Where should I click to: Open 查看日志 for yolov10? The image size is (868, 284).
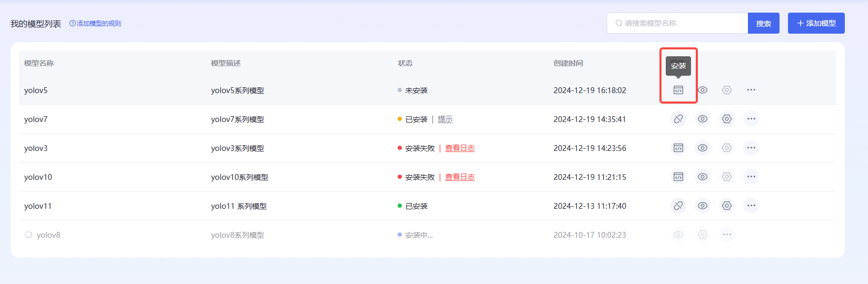point(460,177)
